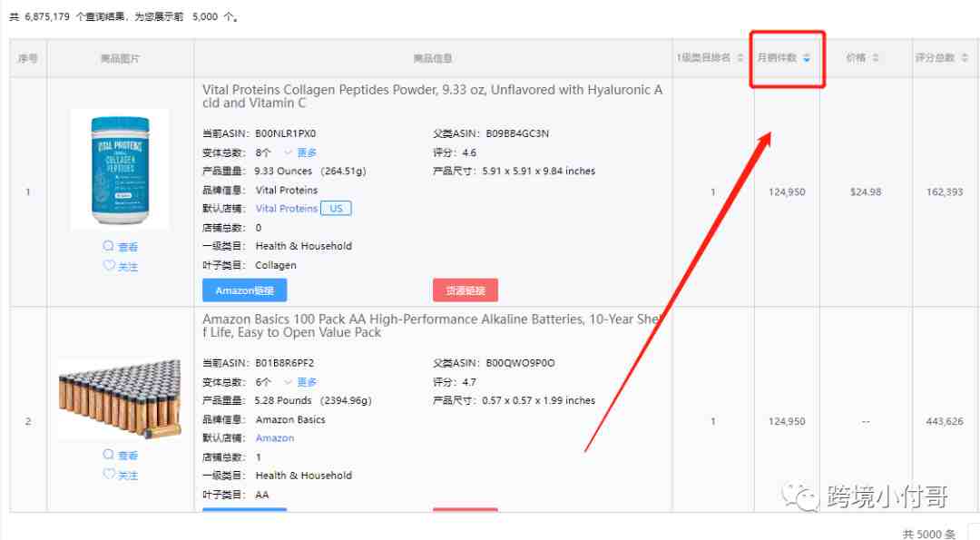
Task: Open Amazon default store link
Action: coord(274,438)
